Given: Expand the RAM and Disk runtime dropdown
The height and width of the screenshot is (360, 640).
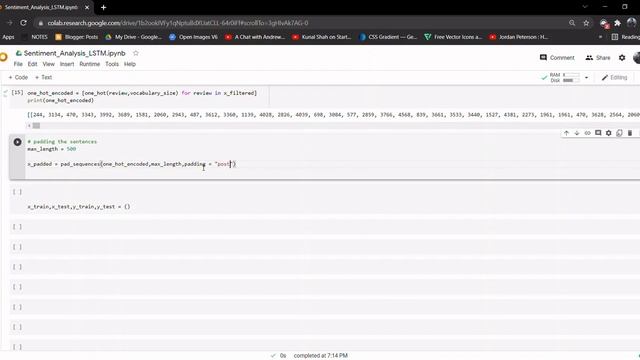Looking at the screenshot, I should tap(587, 78).
